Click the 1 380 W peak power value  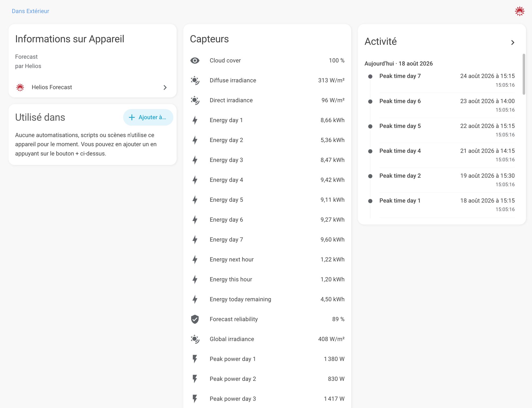point(334,359)
